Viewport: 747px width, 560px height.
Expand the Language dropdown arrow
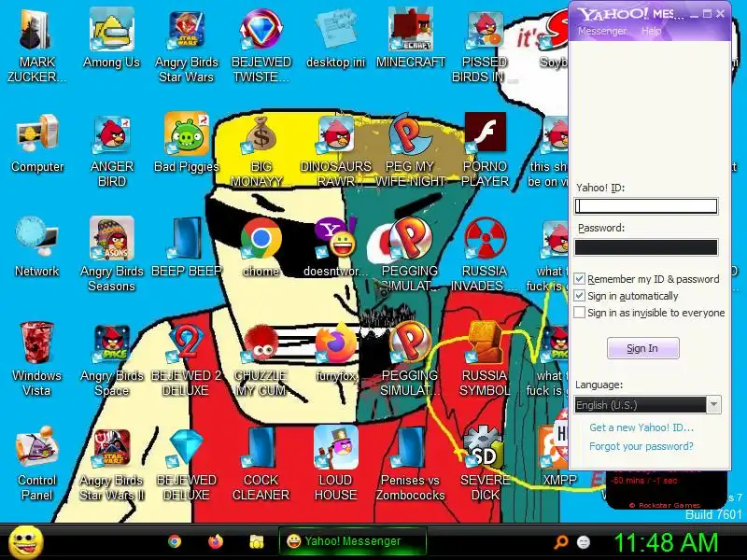click(713, 405)
